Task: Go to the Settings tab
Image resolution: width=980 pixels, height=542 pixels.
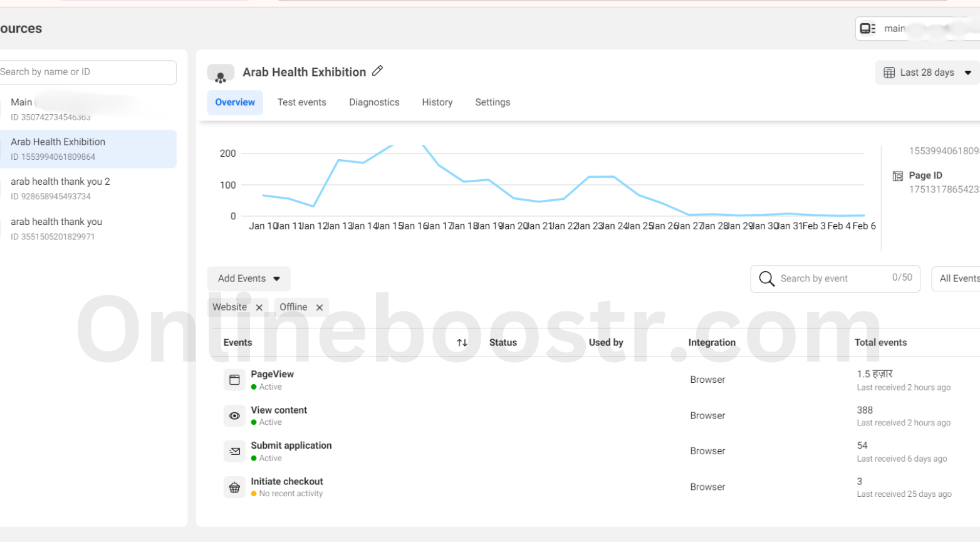Action: pos(493,102)
